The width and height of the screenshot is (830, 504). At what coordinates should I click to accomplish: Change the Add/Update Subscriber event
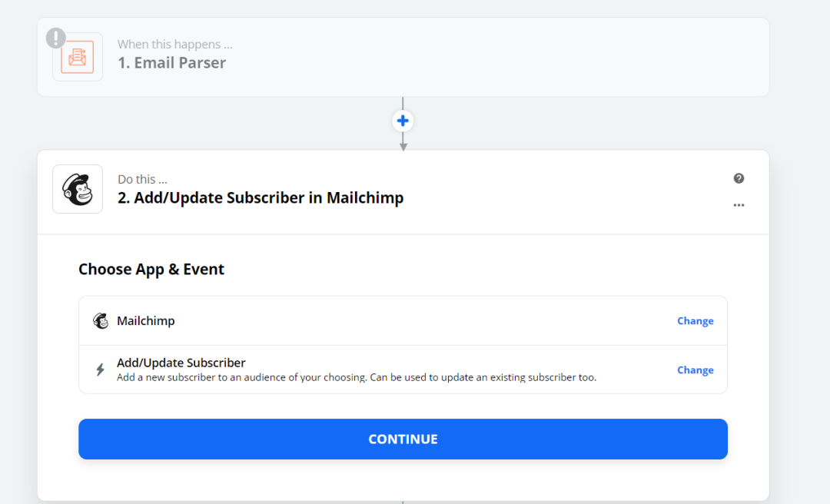[x=695, y=370]
